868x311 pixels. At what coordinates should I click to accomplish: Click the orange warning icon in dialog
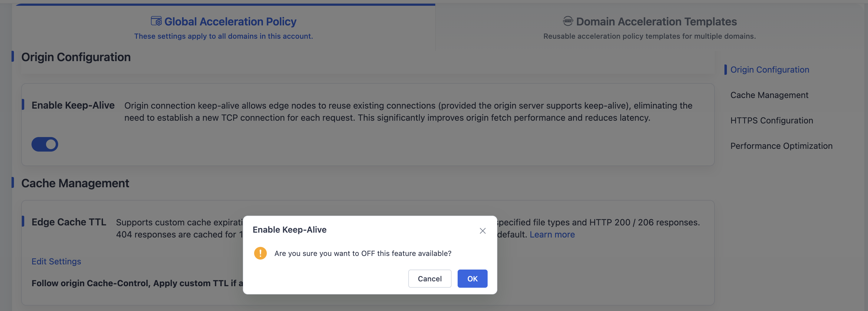260,253
